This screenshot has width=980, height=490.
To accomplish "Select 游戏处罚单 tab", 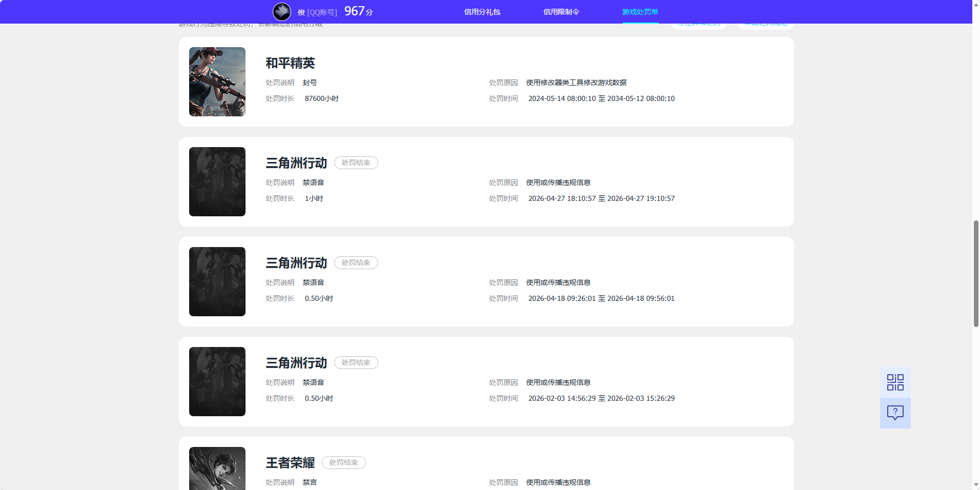I will pyautogui.click(x=640, y=12).
